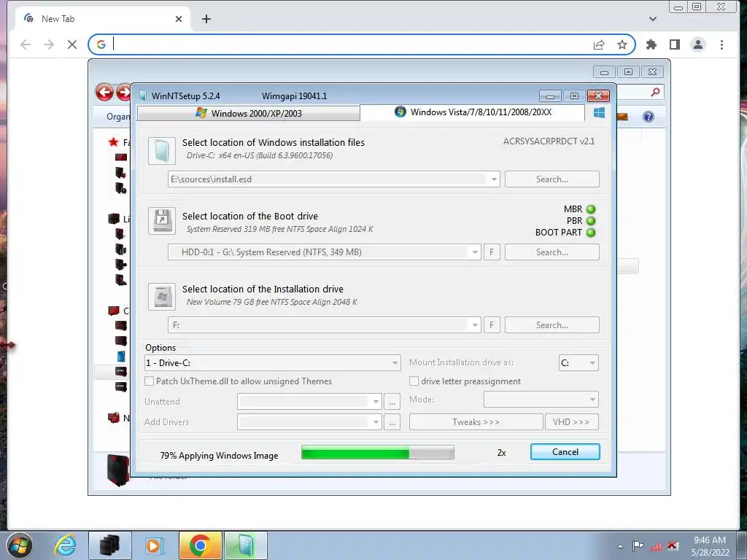747x560 pixels.
Task: Open Explorer help question mark icon
Action: click(x=648, y=117)
